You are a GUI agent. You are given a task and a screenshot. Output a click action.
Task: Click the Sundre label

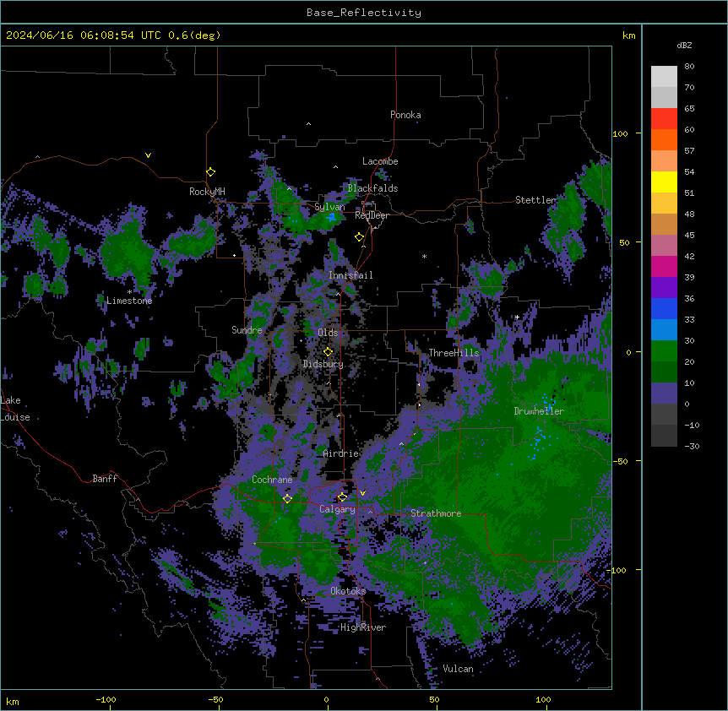(x=247, y=330)
